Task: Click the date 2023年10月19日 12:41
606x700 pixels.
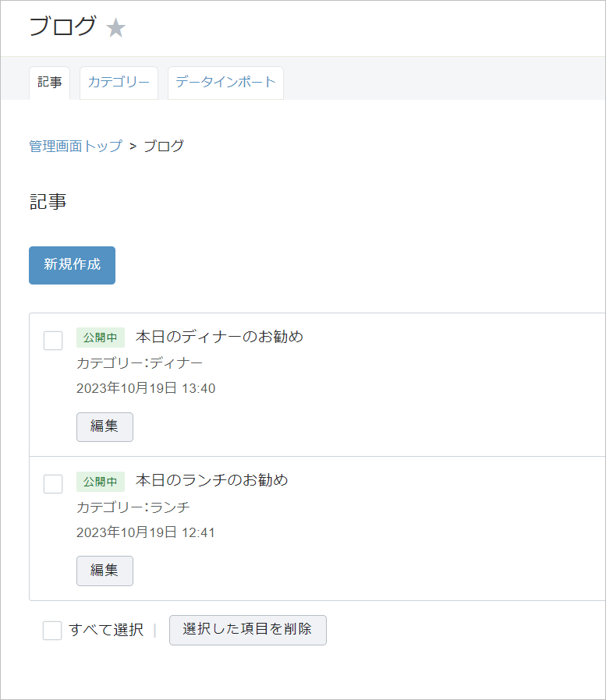Action: pyautogui.click(x=146, y=532)
